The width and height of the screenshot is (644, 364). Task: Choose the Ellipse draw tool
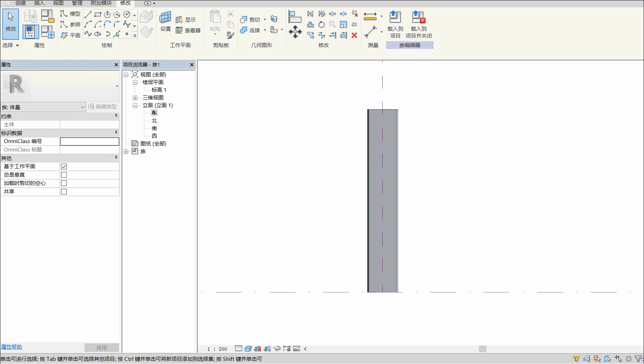tap(98, 34)
